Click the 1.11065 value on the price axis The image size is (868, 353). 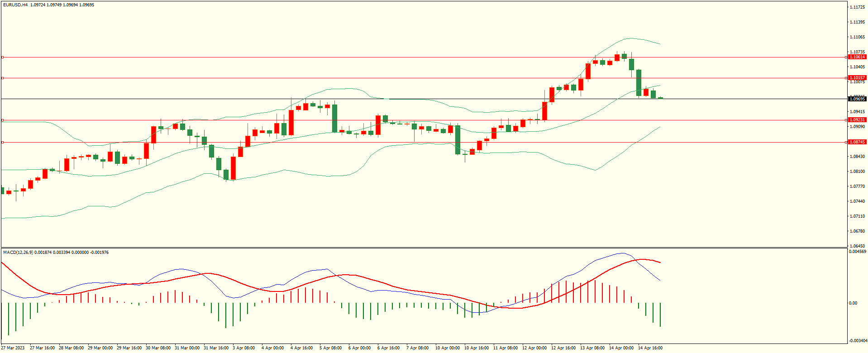[858, 37]
